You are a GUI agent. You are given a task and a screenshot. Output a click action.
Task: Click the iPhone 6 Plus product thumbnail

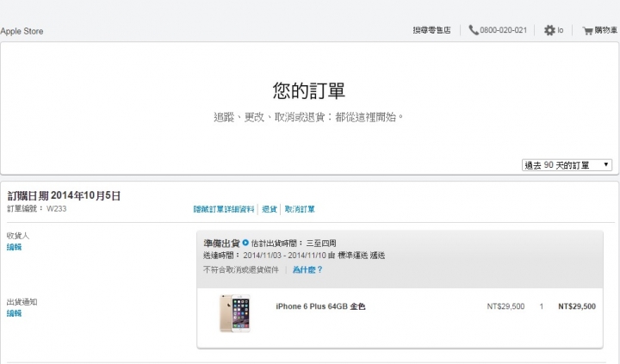pos(235,313)
